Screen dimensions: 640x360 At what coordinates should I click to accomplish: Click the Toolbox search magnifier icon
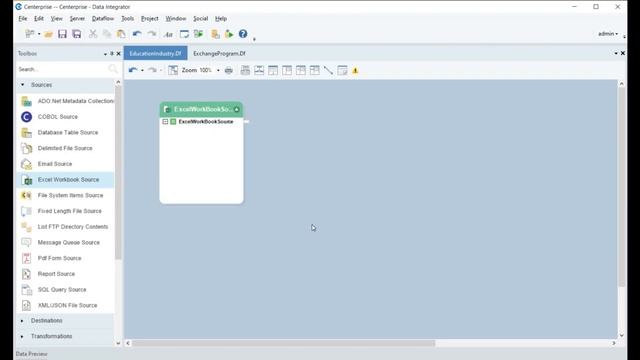[113, 69]
